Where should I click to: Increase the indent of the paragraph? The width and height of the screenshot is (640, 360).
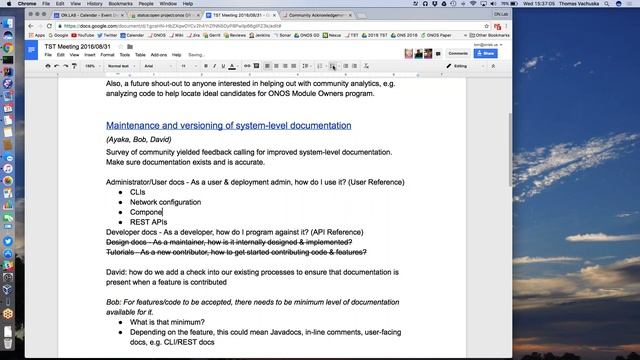click(x=355, y=66)
